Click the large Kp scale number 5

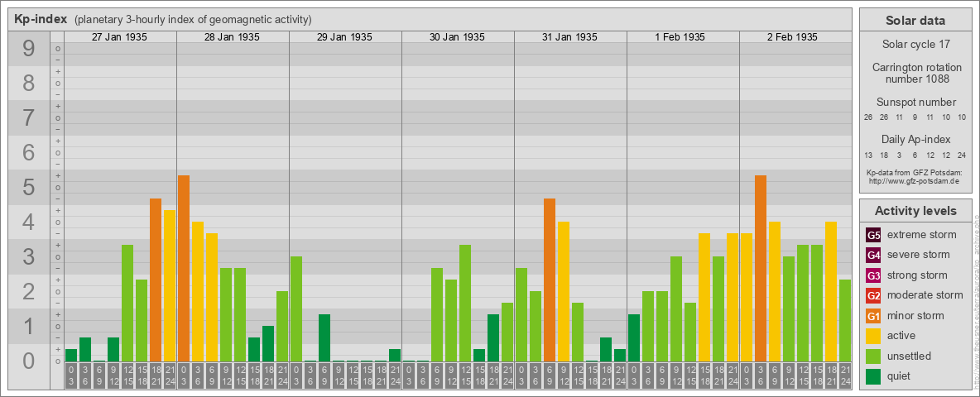point(29,187)
